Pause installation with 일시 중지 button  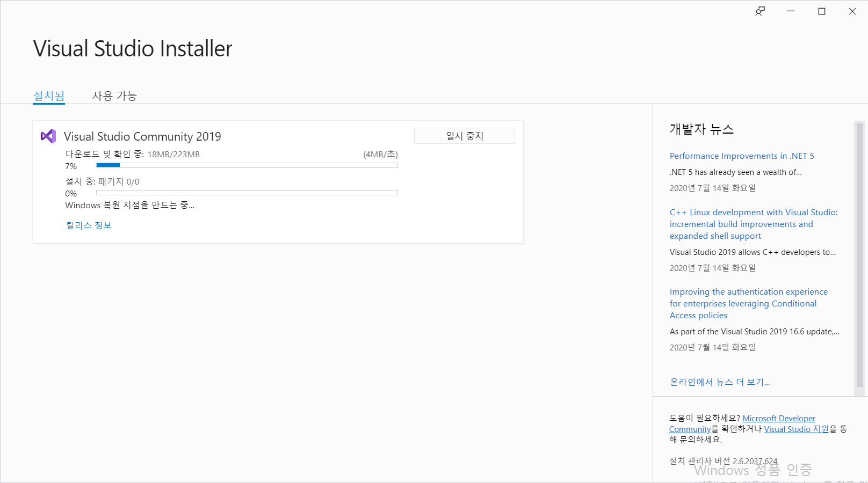[465, 136]
